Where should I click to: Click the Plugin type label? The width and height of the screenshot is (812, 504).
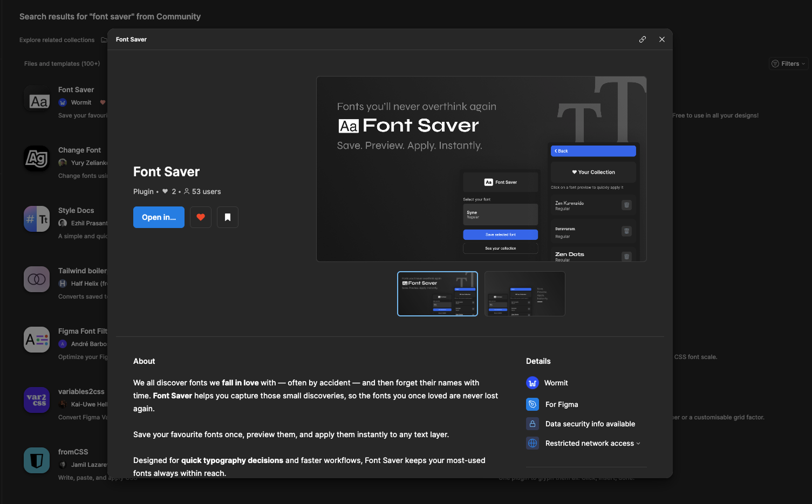pyautogui.click(x=144, y=191)
